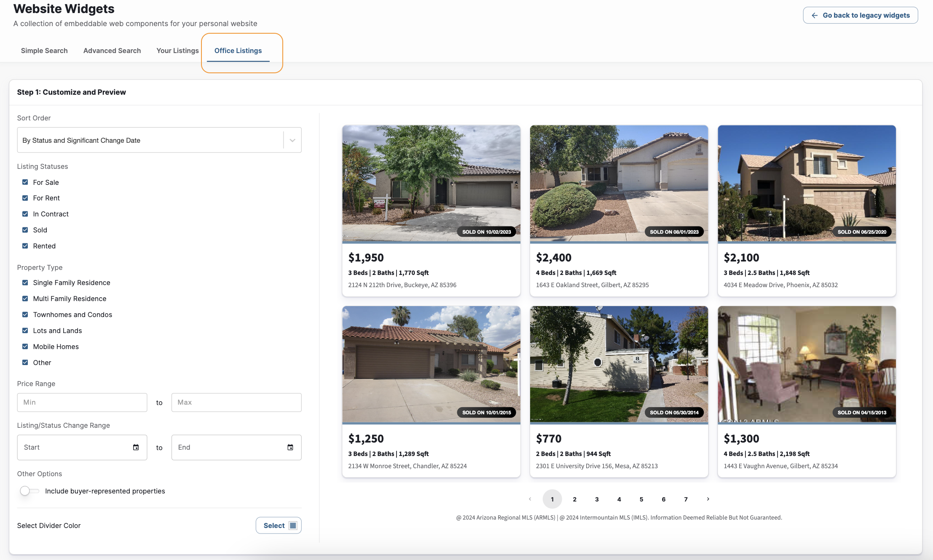The image size is (933, 560).
Task: Open the 4034 E Meadow Drive listing photo
Action: 807,183
